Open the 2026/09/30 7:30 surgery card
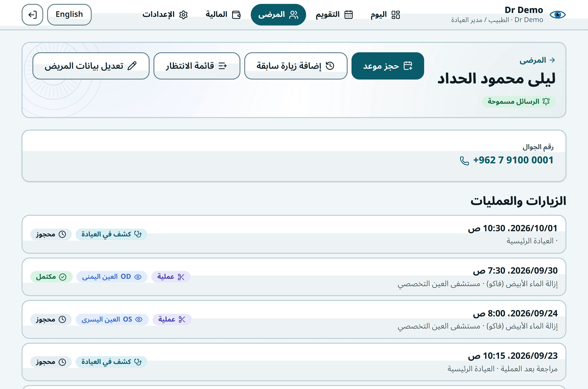Viewport: 588px width, 389px height. pos(294,277)
